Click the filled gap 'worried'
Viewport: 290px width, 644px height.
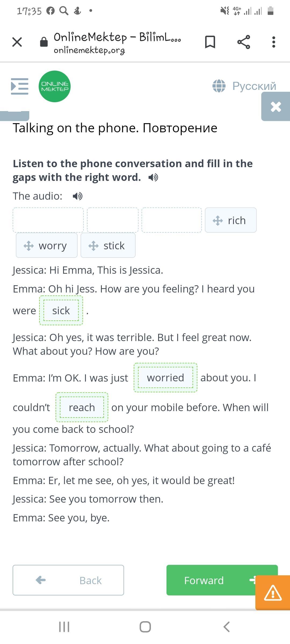pyautogui.click(x=165, y=378)
